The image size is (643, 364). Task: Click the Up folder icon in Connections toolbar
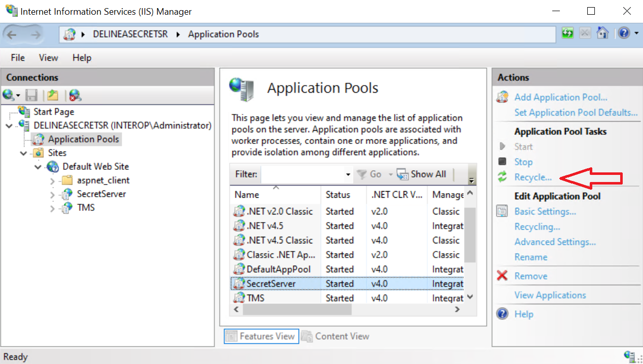click(x=53, y=95)
